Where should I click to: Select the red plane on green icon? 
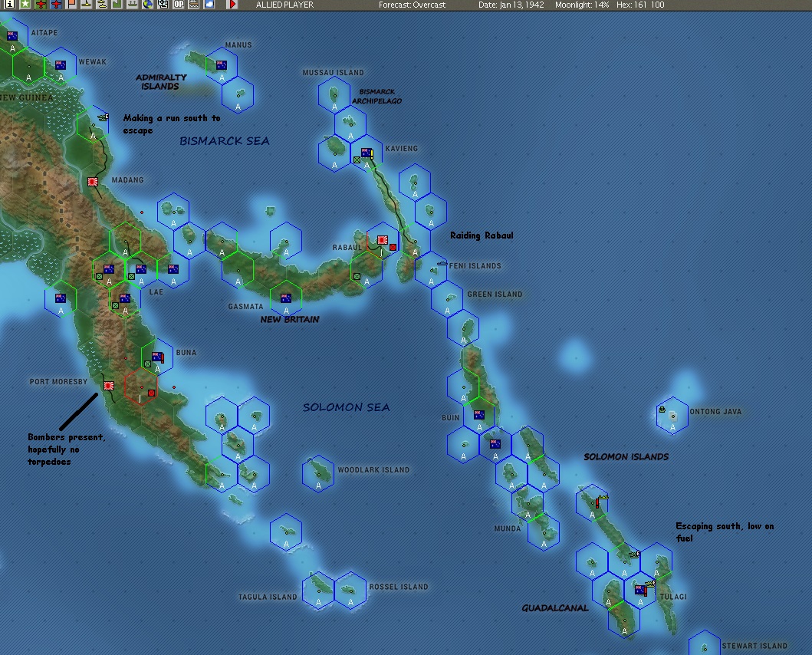coord(41,4)
